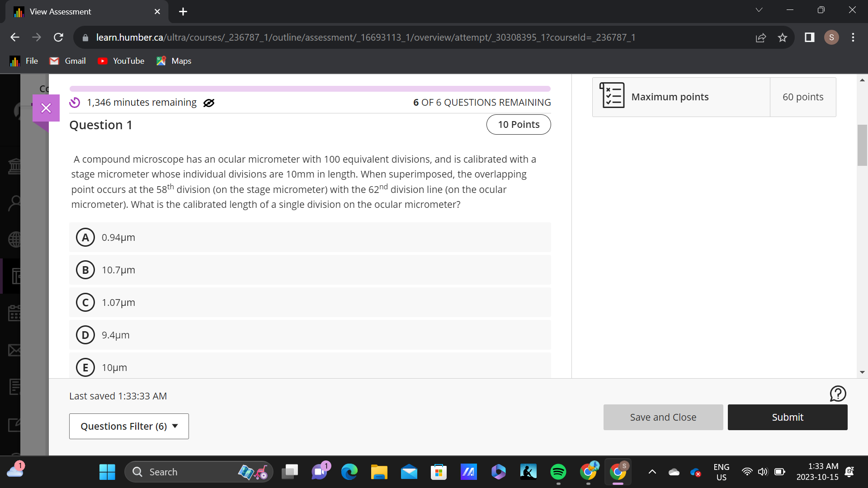The image size is (868, 488).
Task: Open the YouTube bookmark
Action: point(121,61)
